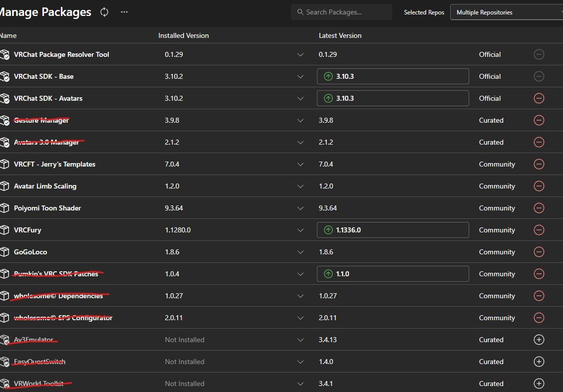Click Not Installed status for EasyQuestSwitch

coord(185,362)
